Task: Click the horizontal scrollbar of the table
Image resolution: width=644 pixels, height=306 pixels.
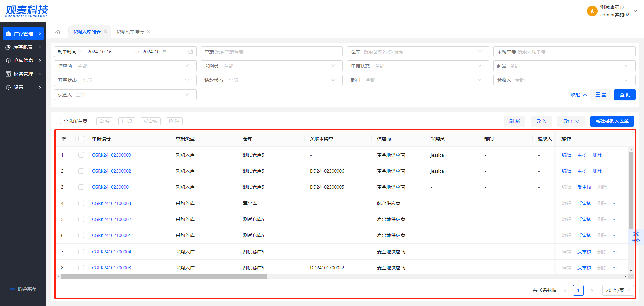Action: [x=164, y=277]
